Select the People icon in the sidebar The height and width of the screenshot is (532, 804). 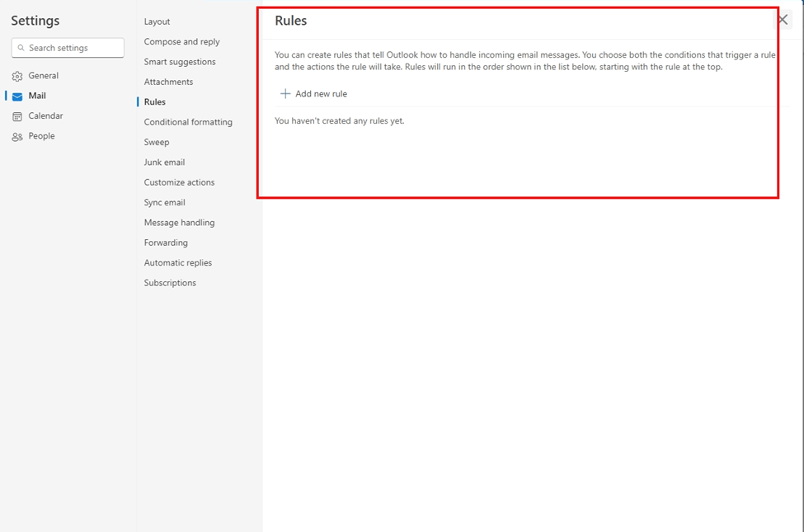(16, 136)
